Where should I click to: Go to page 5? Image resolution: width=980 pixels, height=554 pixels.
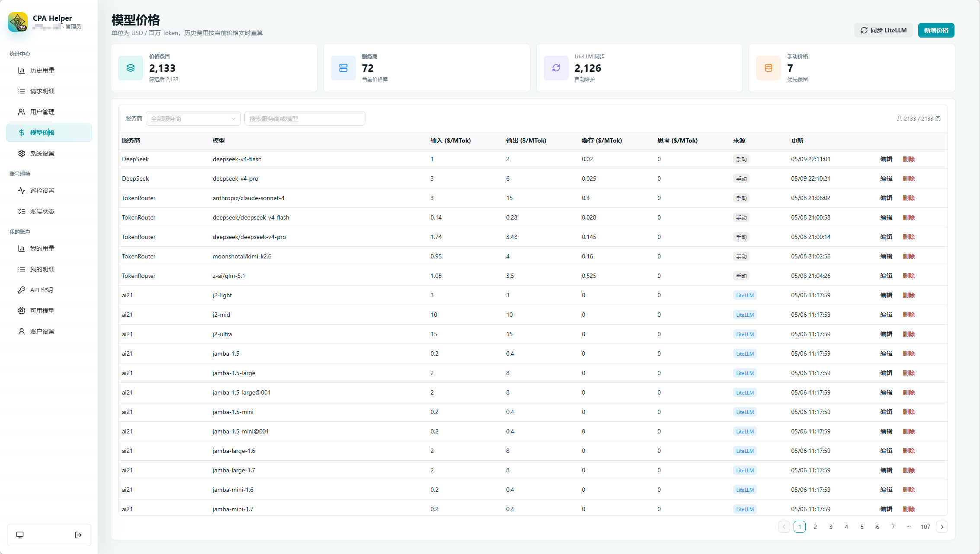(x=862, y=527)
